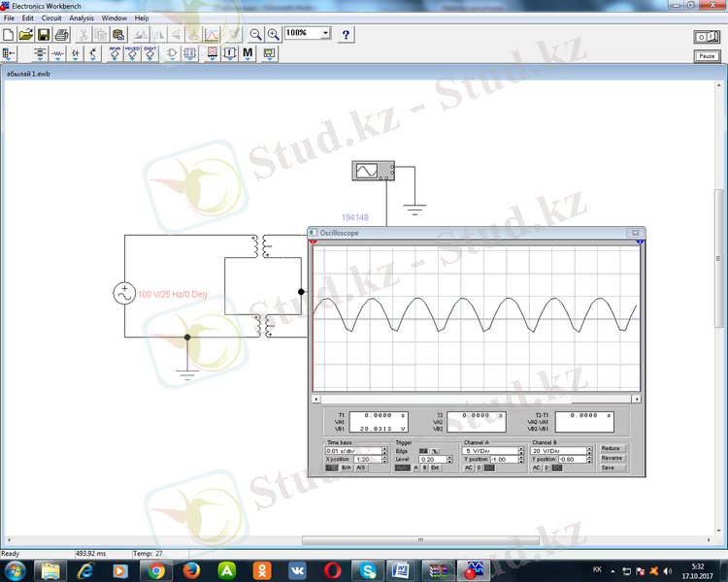Click the zoom in magnifier icon
Viewport: 728px width, 582px height.
[273, 34]
